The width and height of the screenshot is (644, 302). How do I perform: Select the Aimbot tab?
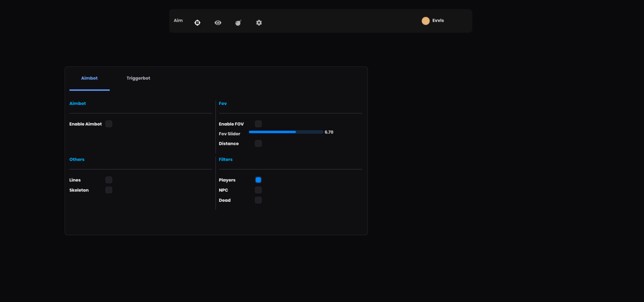pos(89,78)
